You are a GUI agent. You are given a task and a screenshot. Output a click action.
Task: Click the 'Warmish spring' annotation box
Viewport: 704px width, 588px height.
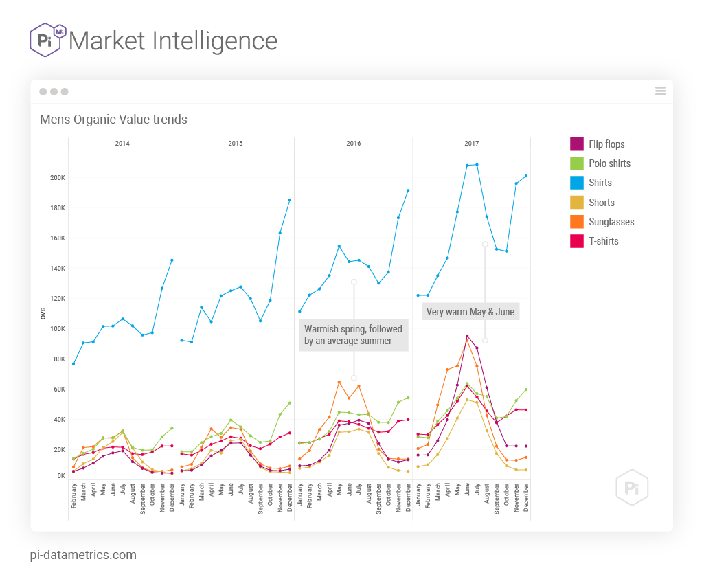tap(353, 335)
